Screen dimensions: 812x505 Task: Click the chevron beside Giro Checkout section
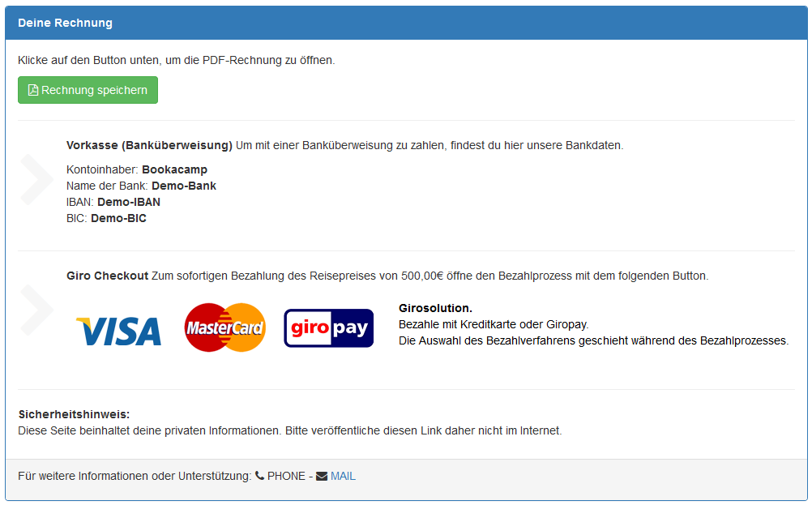(x=36, y=310)
